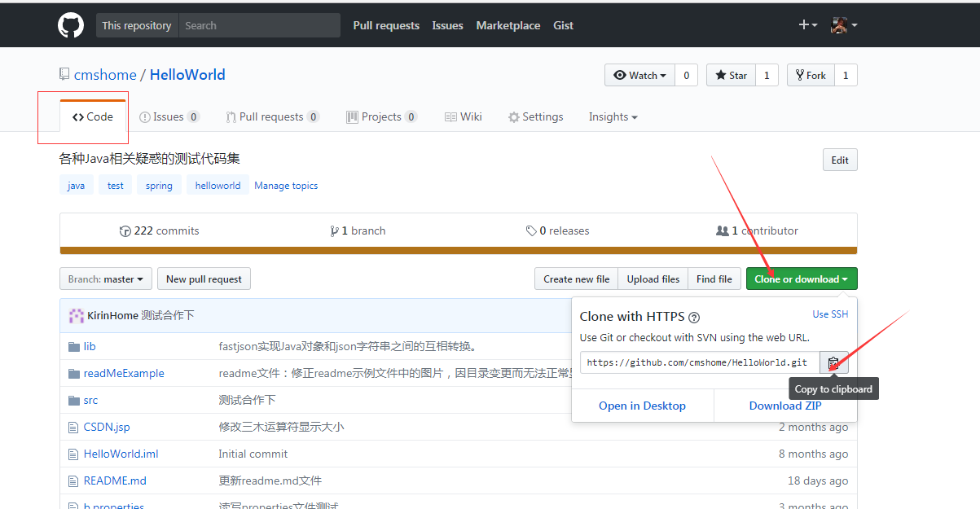Click the stargazers count 1
This screenshot has width=980, height=509.
click(x=767, y=75)
